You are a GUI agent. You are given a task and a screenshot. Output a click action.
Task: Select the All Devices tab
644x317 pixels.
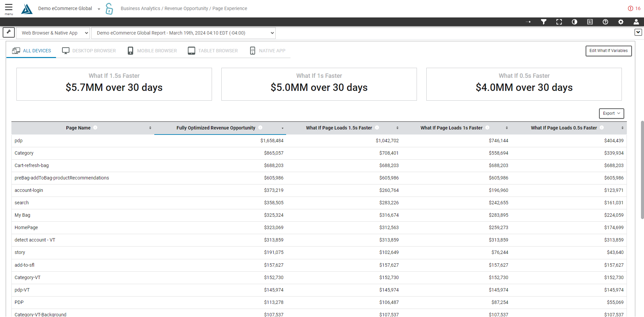(32, 51)
